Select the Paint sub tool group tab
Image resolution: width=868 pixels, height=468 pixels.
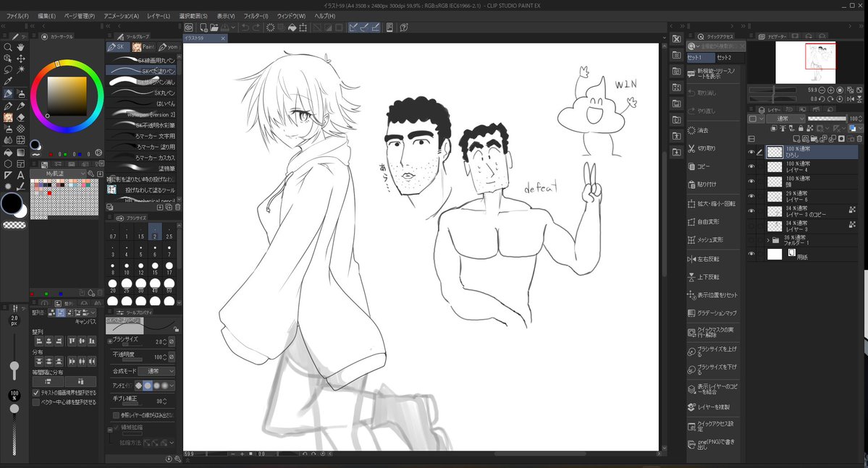pos(143,47)
